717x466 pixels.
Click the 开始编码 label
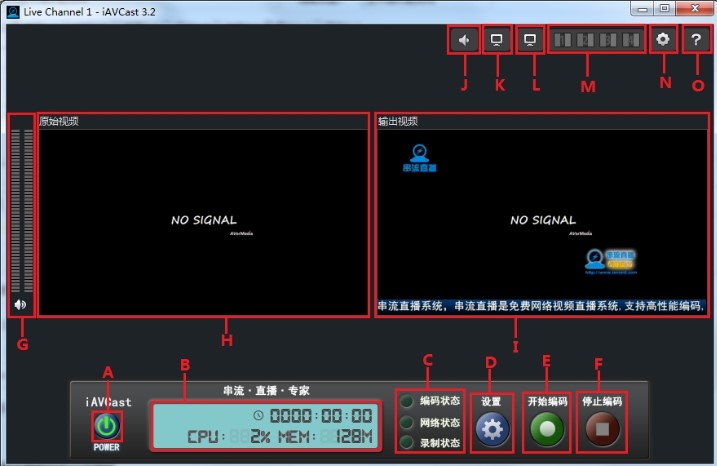click(x=547, y=401)
